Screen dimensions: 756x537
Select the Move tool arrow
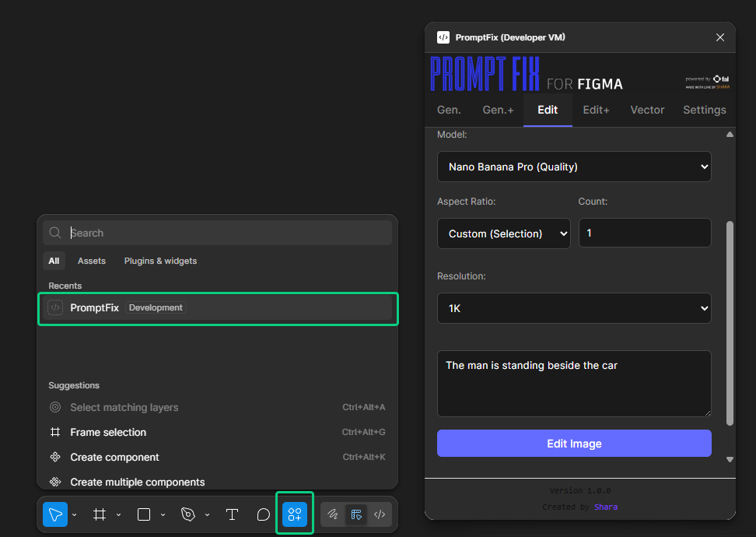pos(55,514)
